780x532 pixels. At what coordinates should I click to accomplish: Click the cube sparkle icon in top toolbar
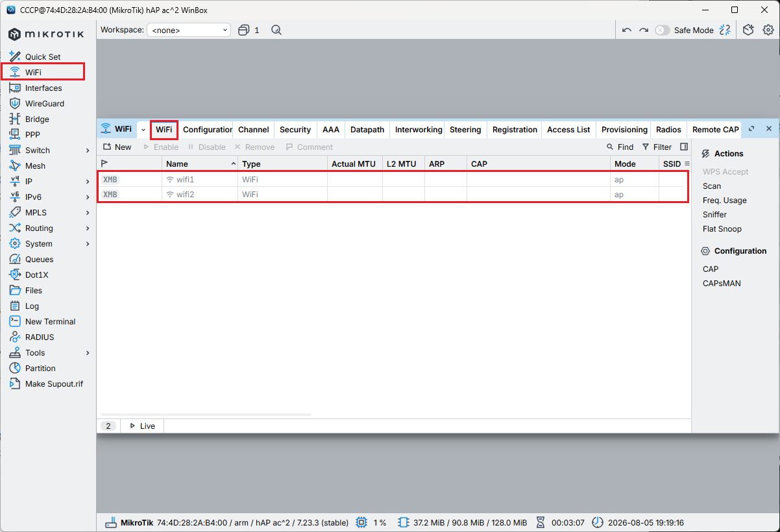[x=748, y=30]
